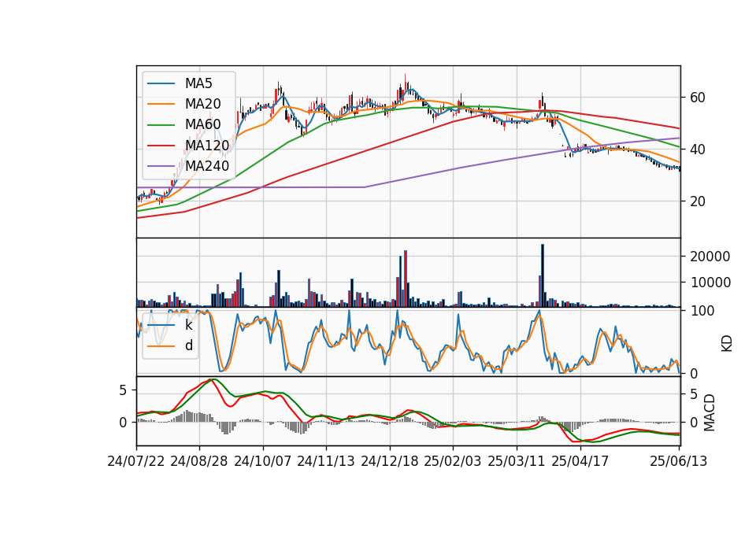The width and height of the screenshot is (756, 543).
Task: Click the 24/07/22 date tick label
Action: (x=136, y=461)
